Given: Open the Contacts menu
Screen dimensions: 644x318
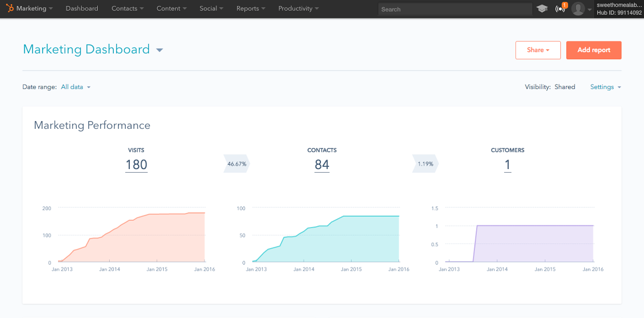Looking at the screenshot, I should 127,9.
